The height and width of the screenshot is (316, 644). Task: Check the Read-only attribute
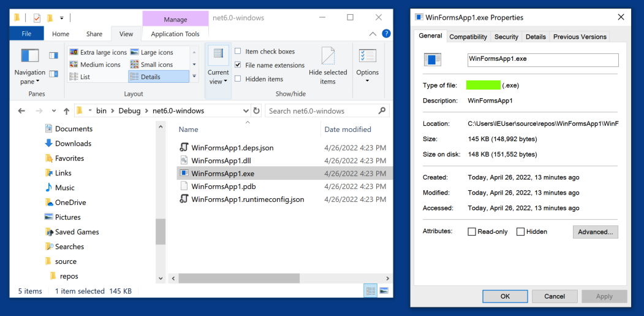(x=472, y=232)
